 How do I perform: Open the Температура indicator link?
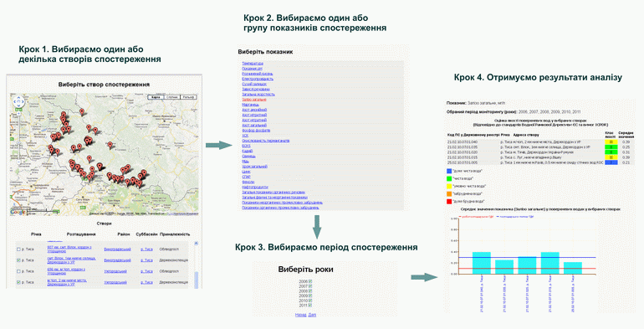253,64
